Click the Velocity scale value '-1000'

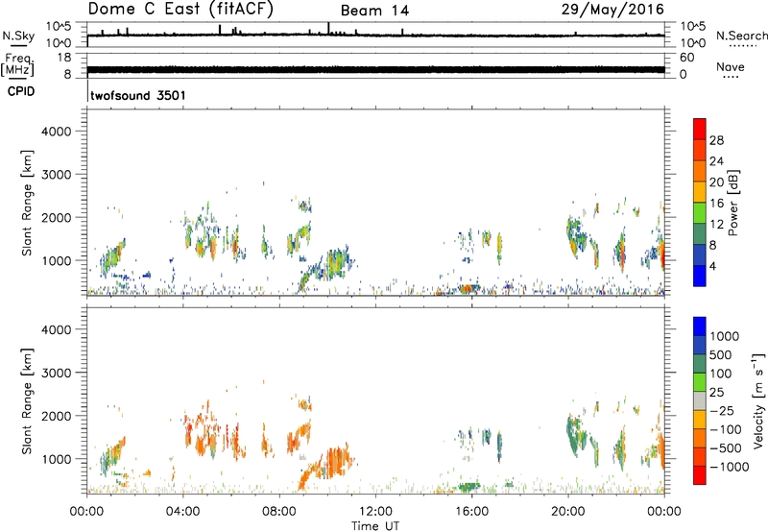coord(729,467)
